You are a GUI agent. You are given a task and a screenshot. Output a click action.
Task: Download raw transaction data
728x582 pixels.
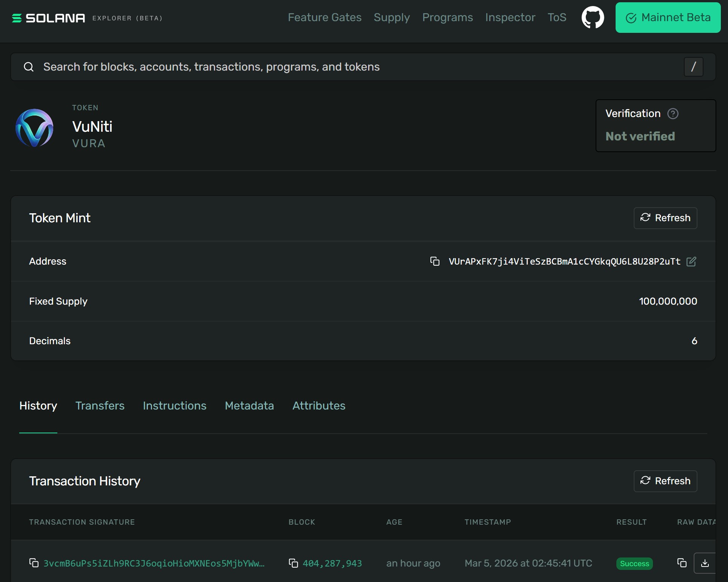pos(705,564)
